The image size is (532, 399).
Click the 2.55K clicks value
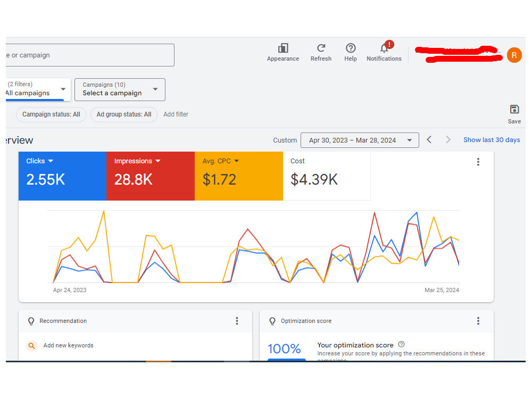(x=45, y=179)
